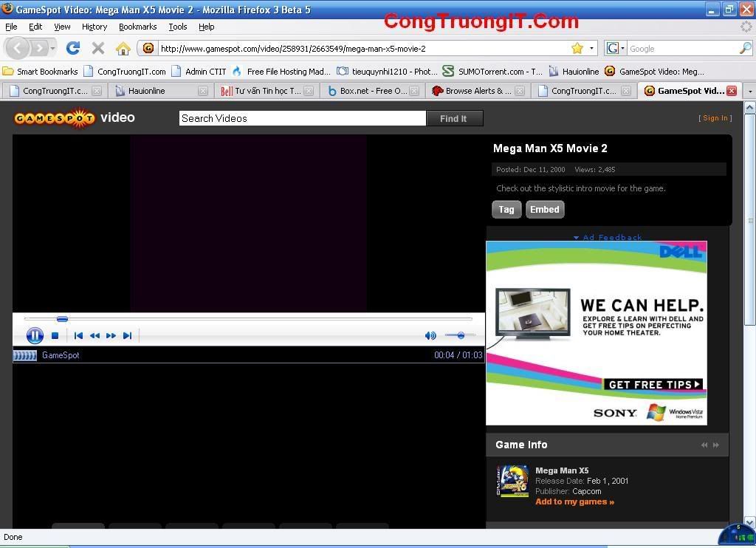Open the Home page icon
The width and height of the screenshot is (756, 548).
tap(123, 48)
